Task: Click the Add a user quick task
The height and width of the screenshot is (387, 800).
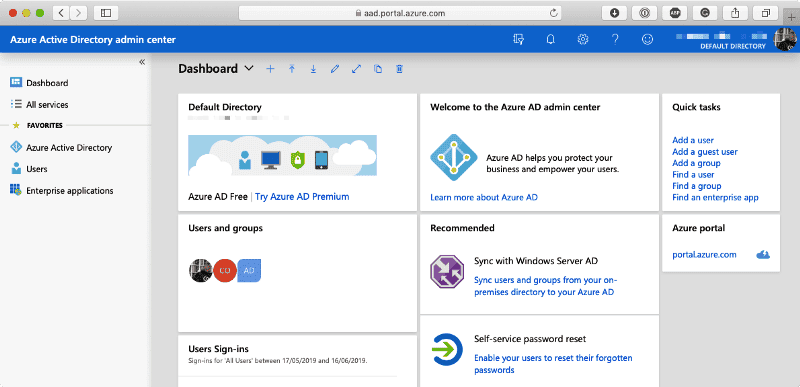Action: click(693, 140)
